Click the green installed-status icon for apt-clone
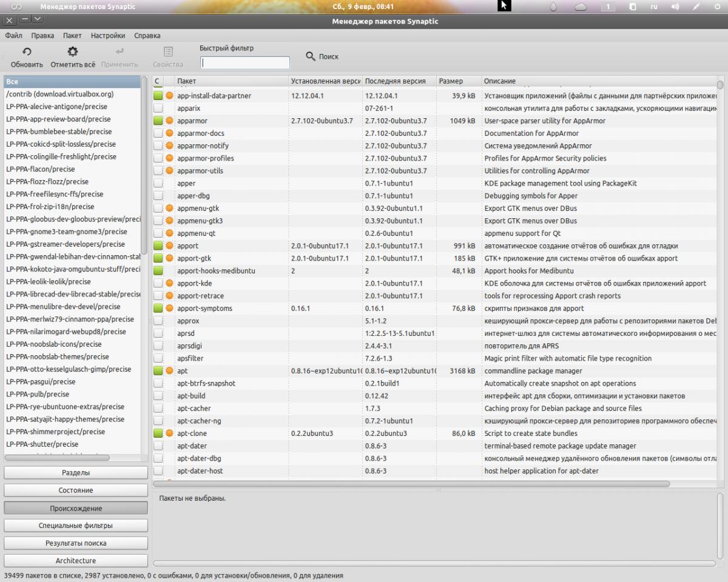Viewport: 728px width, 582px height. 158,433
